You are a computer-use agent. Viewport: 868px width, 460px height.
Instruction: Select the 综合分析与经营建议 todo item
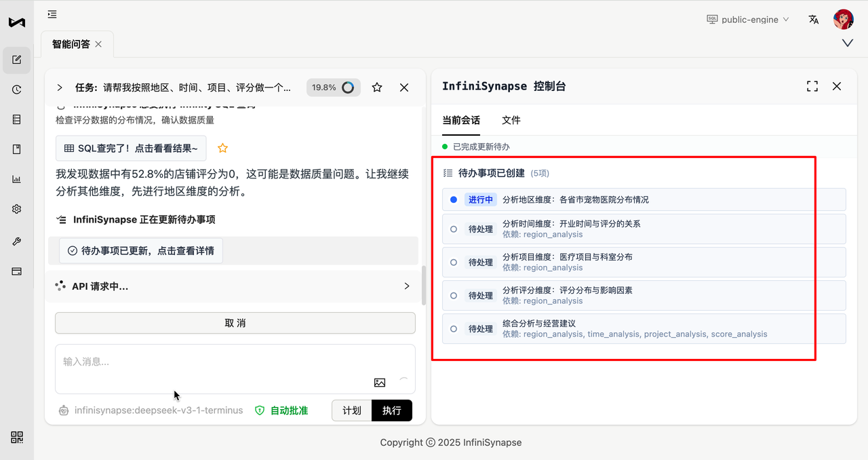(644, 328)
